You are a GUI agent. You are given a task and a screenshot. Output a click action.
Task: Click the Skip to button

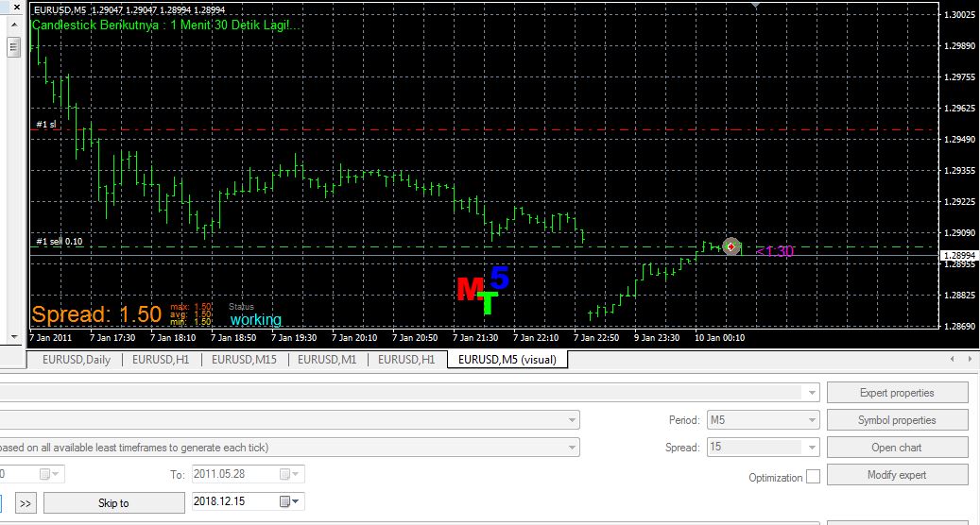click(x=113, y=503)
